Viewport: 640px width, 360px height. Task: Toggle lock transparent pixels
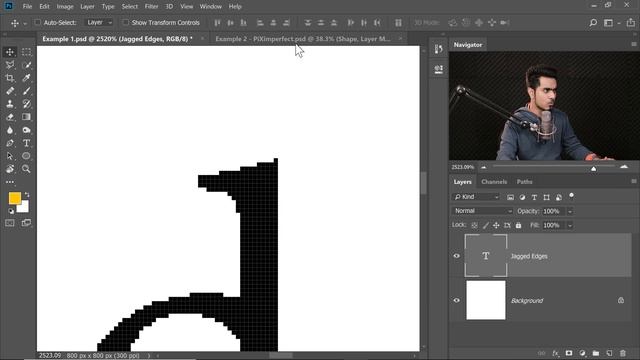474,225
